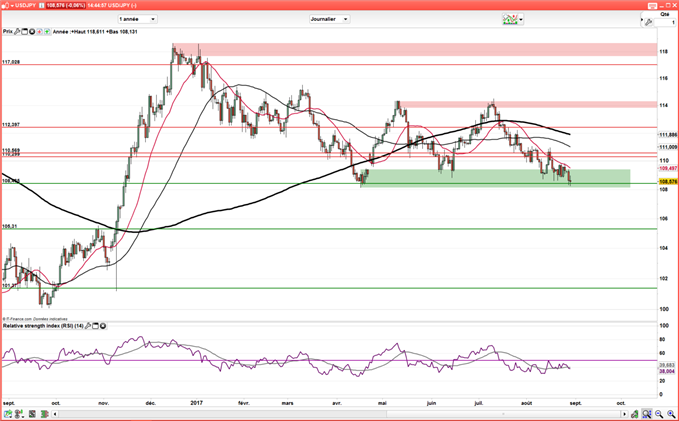Open the Journalier timeframe dropdown
The width and height of the screenshot is (679, 421).
pos(330,19)
